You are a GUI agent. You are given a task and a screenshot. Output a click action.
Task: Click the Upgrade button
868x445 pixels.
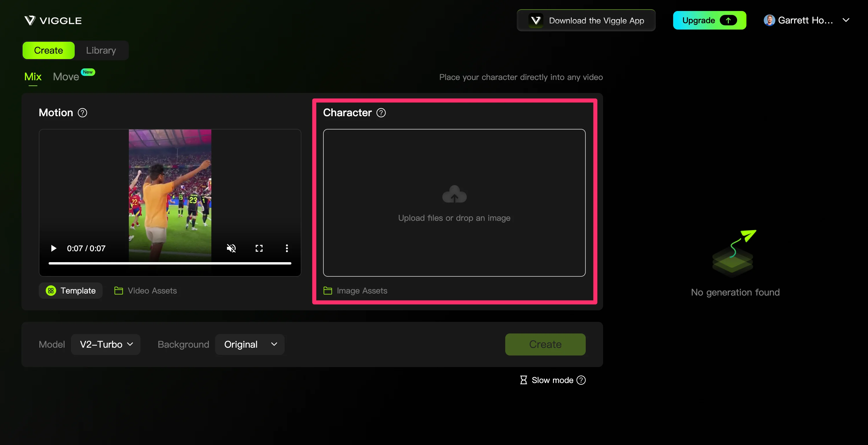[709, 20]
